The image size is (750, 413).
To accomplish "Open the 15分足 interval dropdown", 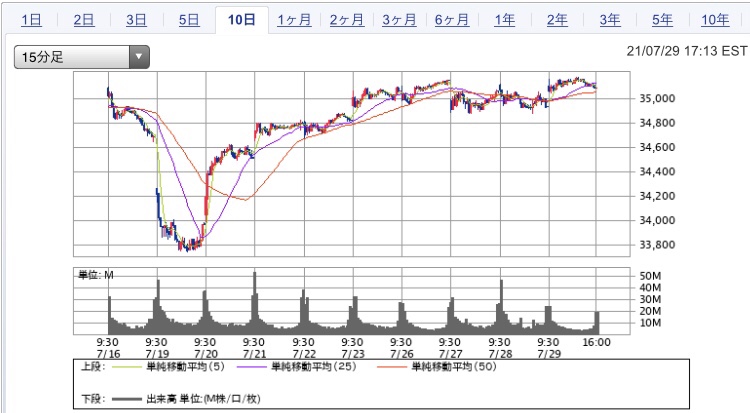I will pos(82,57).
